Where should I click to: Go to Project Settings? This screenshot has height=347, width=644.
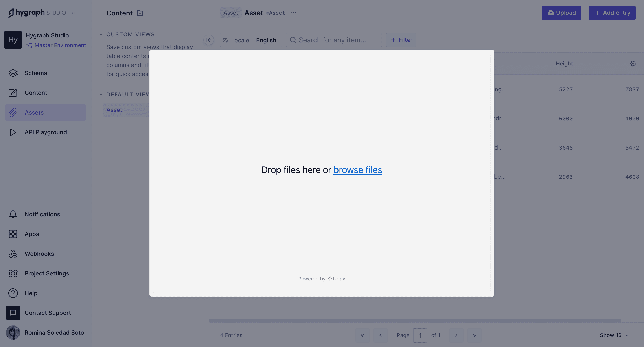[46, 273]
